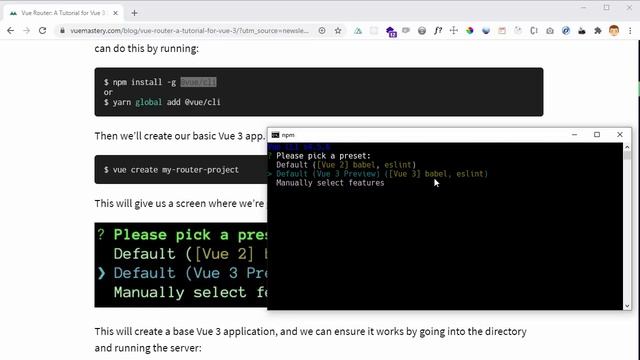Minimize the Chrome browser window
This screenshot has height=360, width=640.
[x=584, y=8]
